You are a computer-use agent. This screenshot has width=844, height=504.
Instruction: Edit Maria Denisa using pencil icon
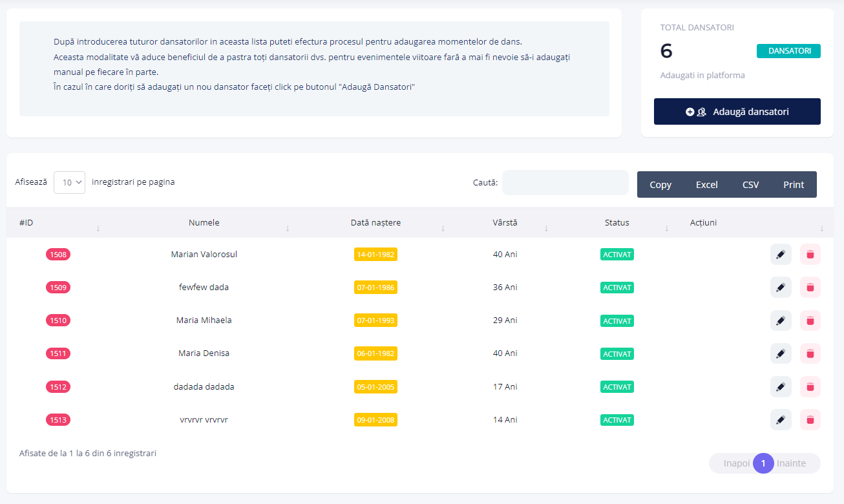click(780, 353)
